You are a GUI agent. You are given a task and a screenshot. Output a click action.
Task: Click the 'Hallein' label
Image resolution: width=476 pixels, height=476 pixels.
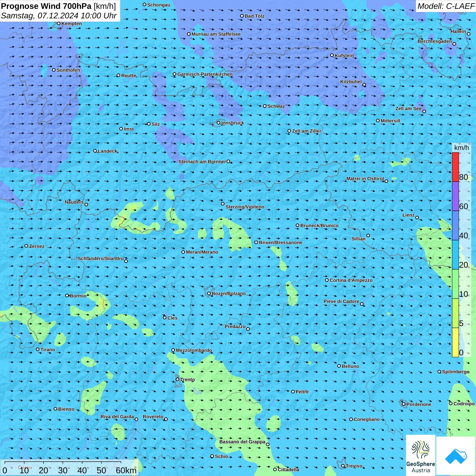[x=458, y=31]
